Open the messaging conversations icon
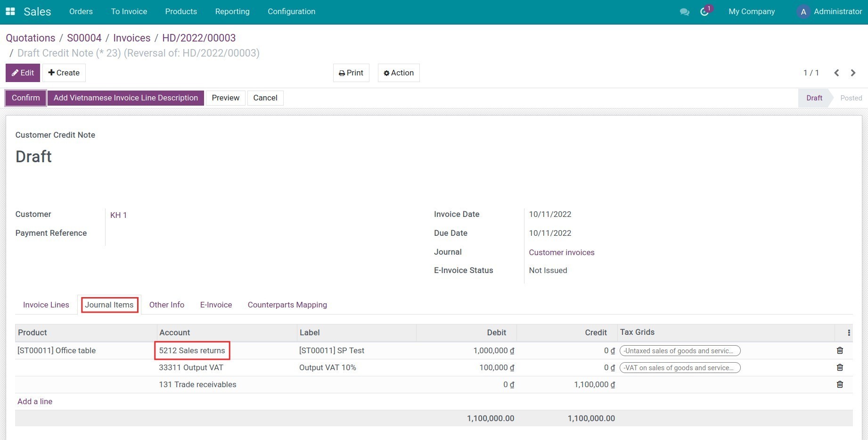Screen dimensions: 868x440 coord(685,11)
